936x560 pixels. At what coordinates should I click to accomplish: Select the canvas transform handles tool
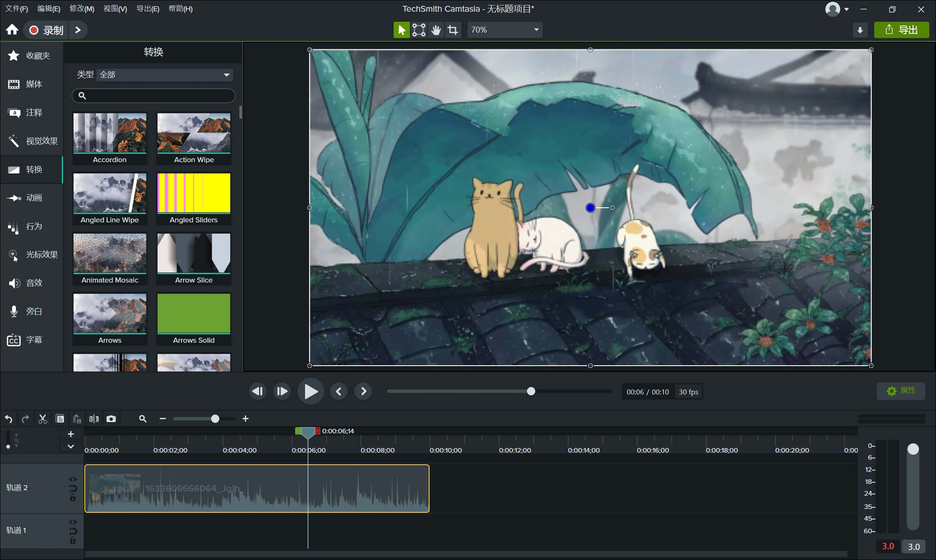coord(419,30)
